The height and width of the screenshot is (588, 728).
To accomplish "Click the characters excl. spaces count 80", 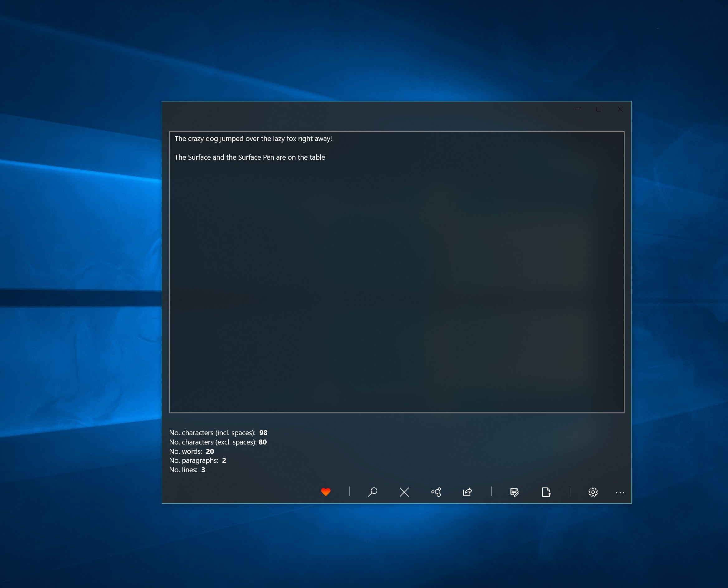I will tap(263, 442).
